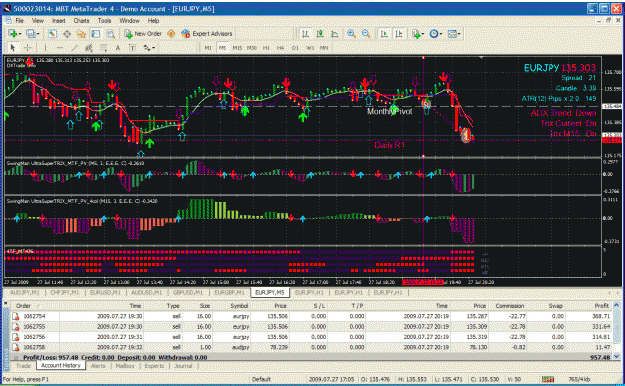Image resolution: width=625 pixels, height=386 pixels.
Task: Select the Text Label tool
Action: point(132,48)
